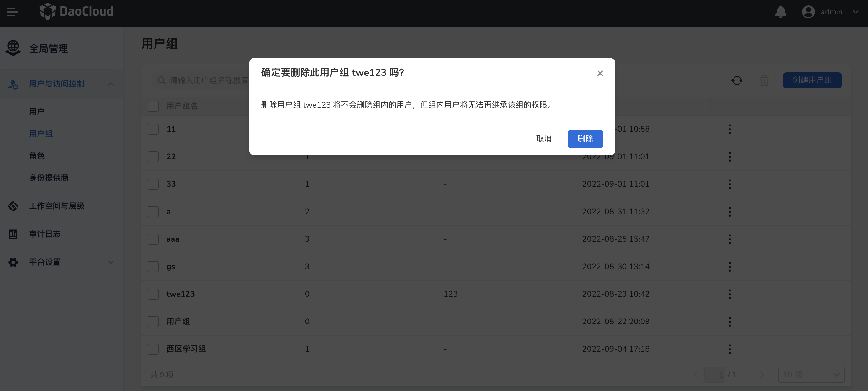868x391 pixels.
Task: Select the 用户组 sidebar item
Action: (x=41, y=133)
